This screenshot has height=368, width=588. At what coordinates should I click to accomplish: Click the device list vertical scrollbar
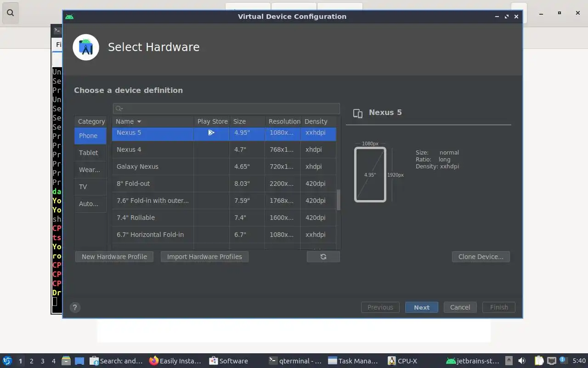[339, 200]
